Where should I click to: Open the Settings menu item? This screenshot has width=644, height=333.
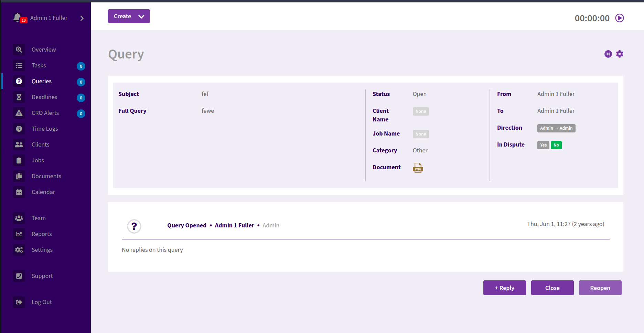42,250
